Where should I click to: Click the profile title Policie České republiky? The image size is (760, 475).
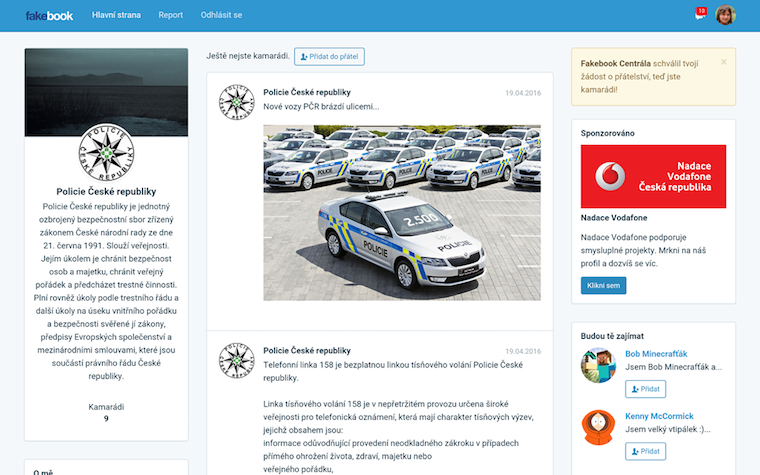(x=106, y=191)
